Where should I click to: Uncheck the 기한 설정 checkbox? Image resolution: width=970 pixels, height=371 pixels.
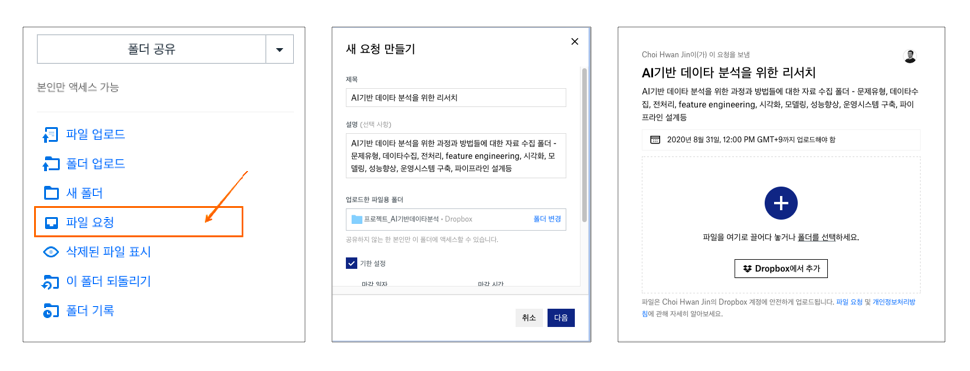tap(351, 263)
